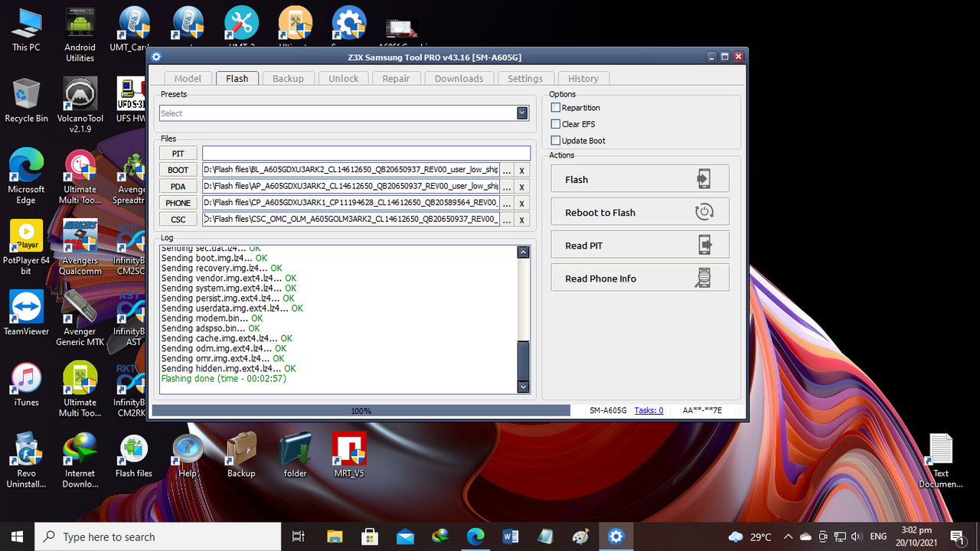Click the PDA file button
The image size is (980, 551).
coord(178,186)
